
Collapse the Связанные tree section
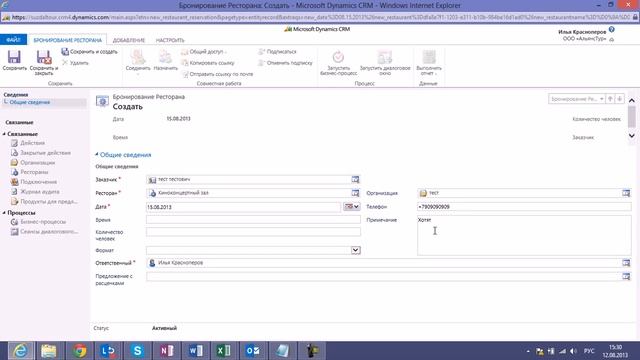[4, 134]
